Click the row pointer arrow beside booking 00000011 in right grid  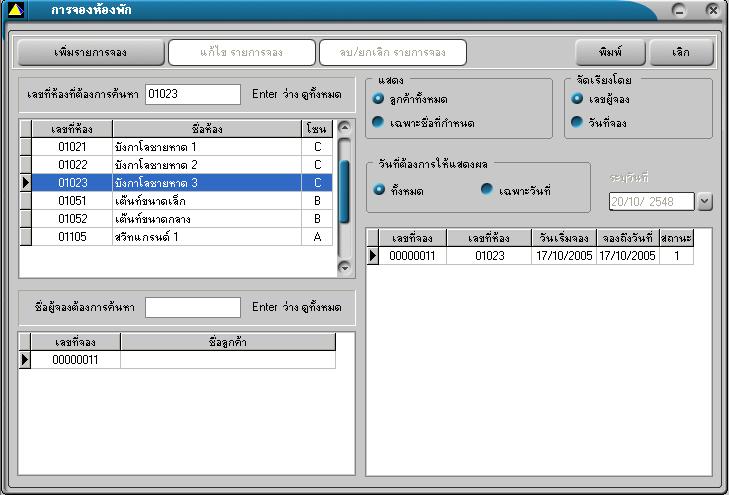(374, 256)
